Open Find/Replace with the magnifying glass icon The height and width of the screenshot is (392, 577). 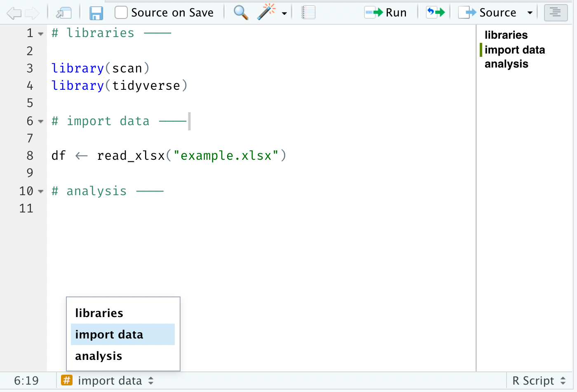(x=241, y=13)
